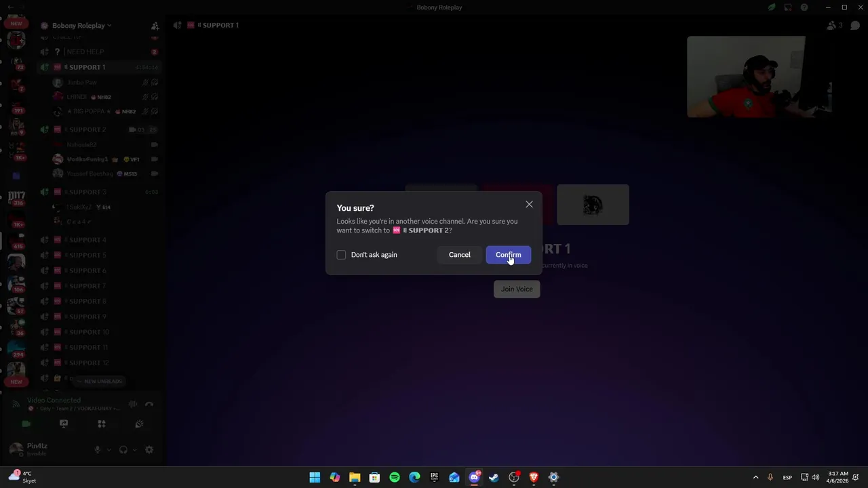Click user Nahoule82 in SUPPORT 2
This screenshot has height=488, width=868.
105,145
